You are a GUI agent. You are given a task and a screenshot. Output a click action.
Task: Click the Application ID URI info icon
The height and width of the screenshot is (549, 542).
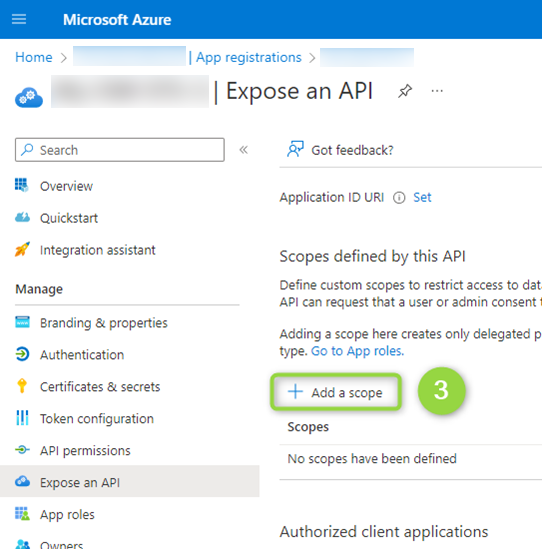pos(399,198)
